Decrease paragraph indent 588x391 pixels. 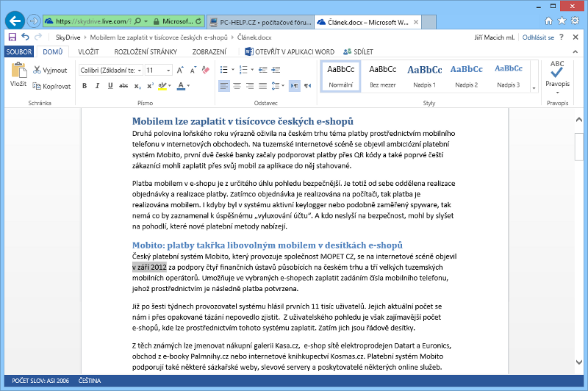click(x=262, y=70)
